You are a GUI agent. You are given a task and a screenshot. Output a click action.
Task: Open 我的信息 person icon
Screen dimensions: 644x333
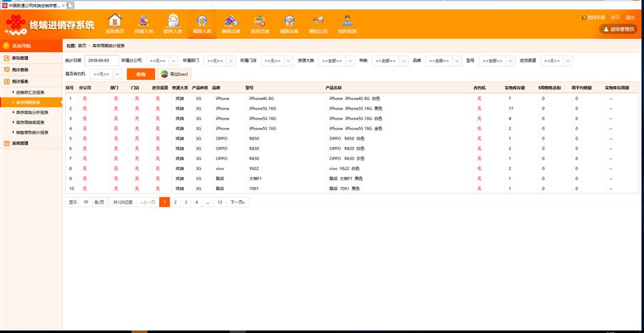pyautogui.click(x=347, y=24)
